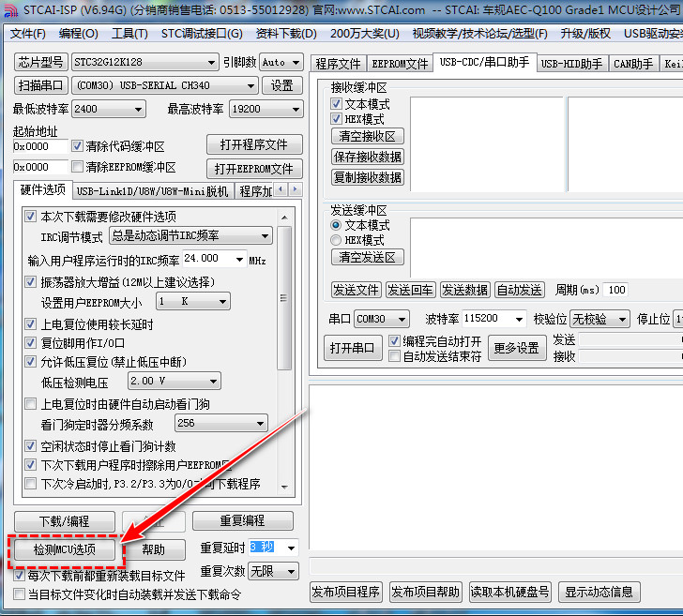683x616 pixels.
Task: Click the 扫描串口 button
Action: point(41,85)
